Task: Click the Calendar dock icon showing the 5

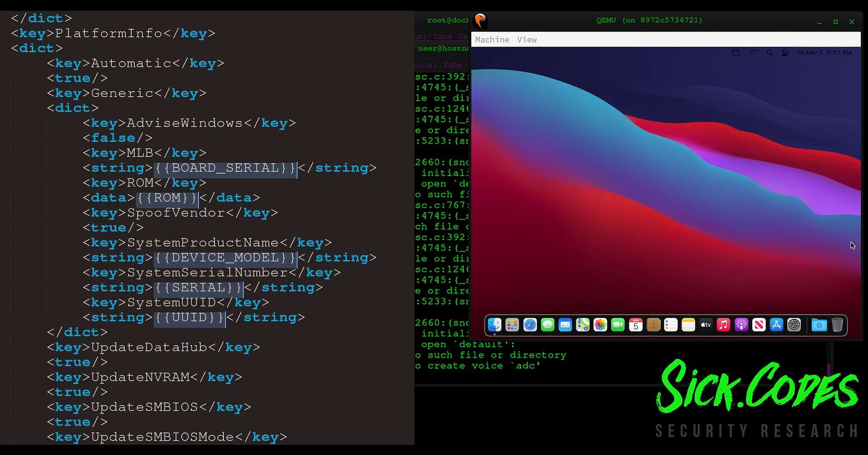Action: [x=635, y=325]
